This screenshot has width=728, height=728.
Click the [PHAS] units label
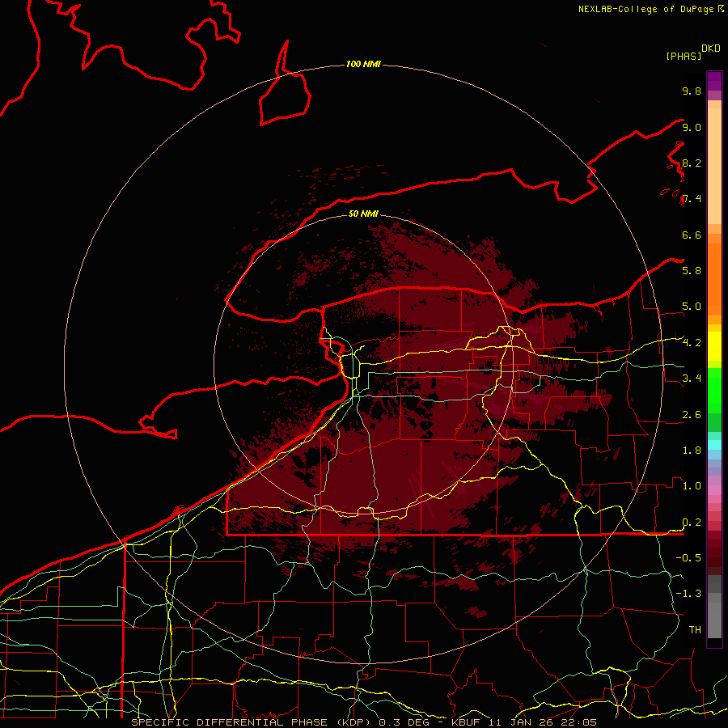(684, 56)
